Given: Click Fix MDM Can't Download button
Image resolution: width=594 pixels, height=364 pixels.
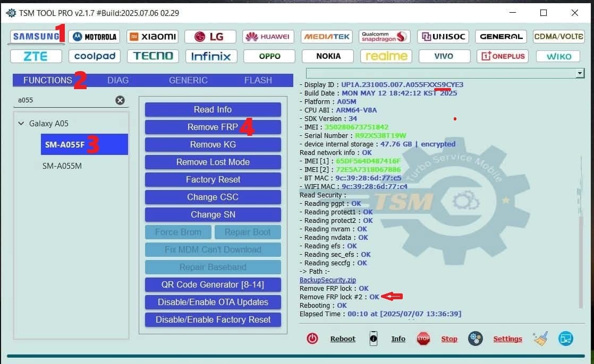Looking at the screenshot, I should (213, 250).
